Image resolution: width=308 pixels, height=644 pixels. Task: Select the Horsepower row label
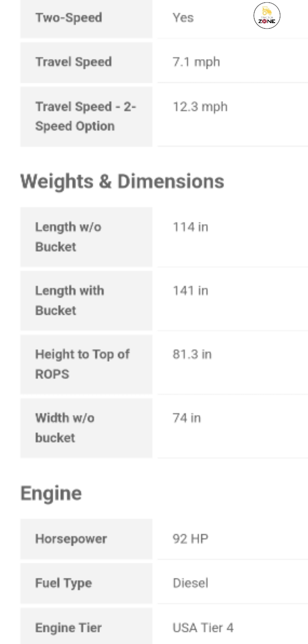pyautogui.click(x=71, y=539)
